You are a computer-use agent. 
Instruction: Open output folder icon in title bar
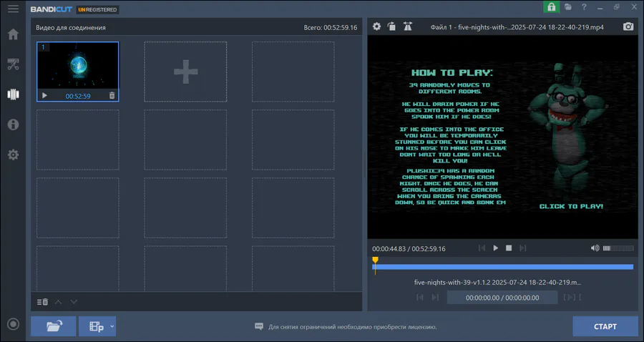coord(568,7)
